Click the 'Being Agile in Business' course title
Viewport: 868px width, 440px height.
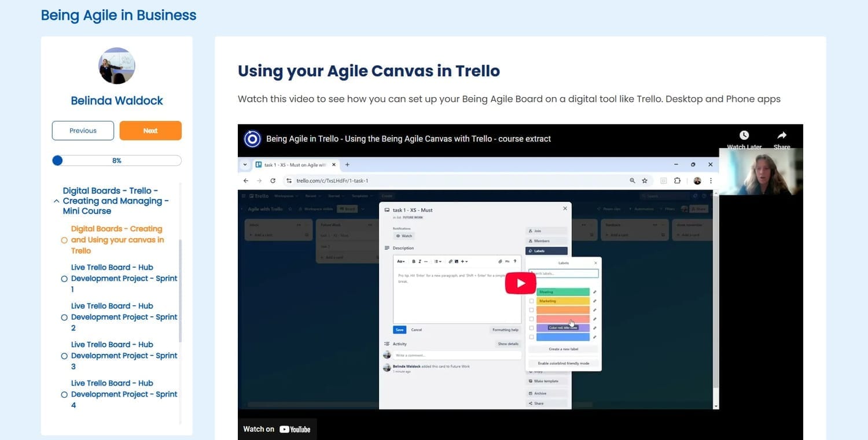point(119,15)
